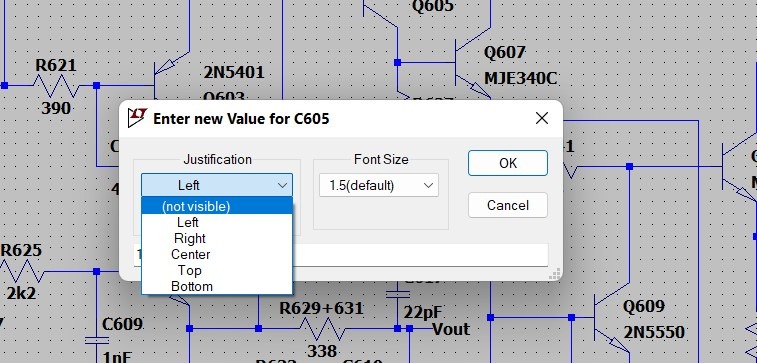Image resolution: width=757 pixels, height=363 pixels.
Task: Click the 22pF capacitor value
Action: pos(423,312)
